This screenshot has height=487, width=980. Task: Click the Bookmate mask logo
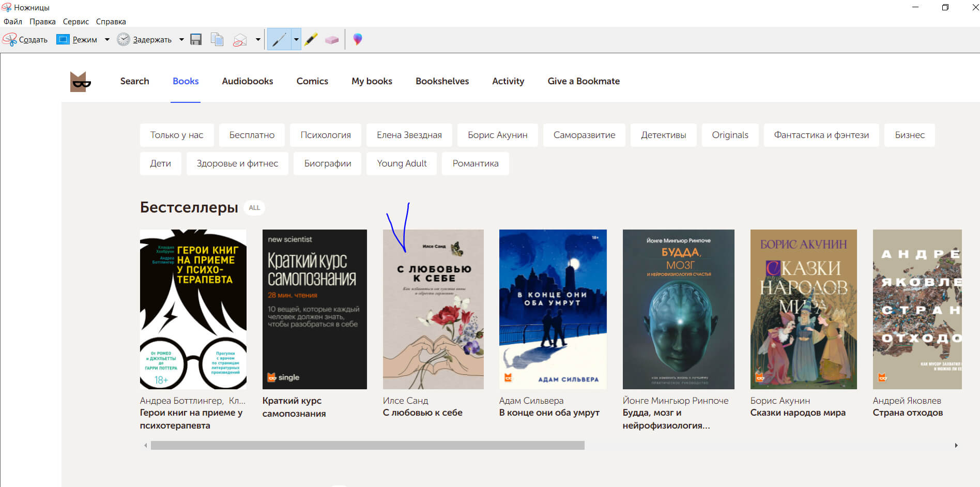pos(80,82)
